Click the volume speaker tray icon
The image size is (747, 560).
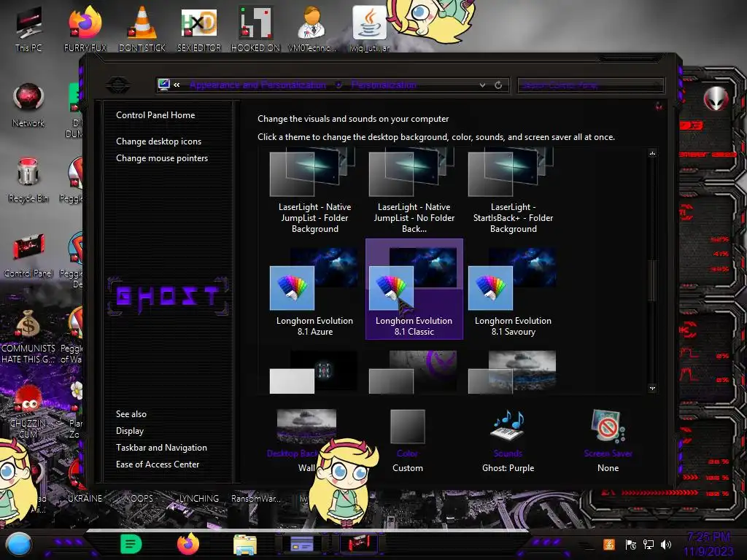point(666,544)
